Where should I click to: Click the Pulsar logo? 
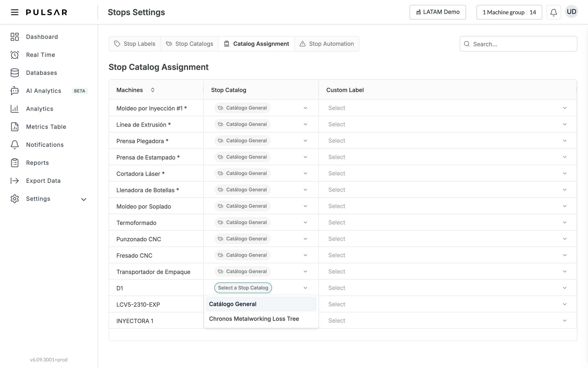(47, 12)
